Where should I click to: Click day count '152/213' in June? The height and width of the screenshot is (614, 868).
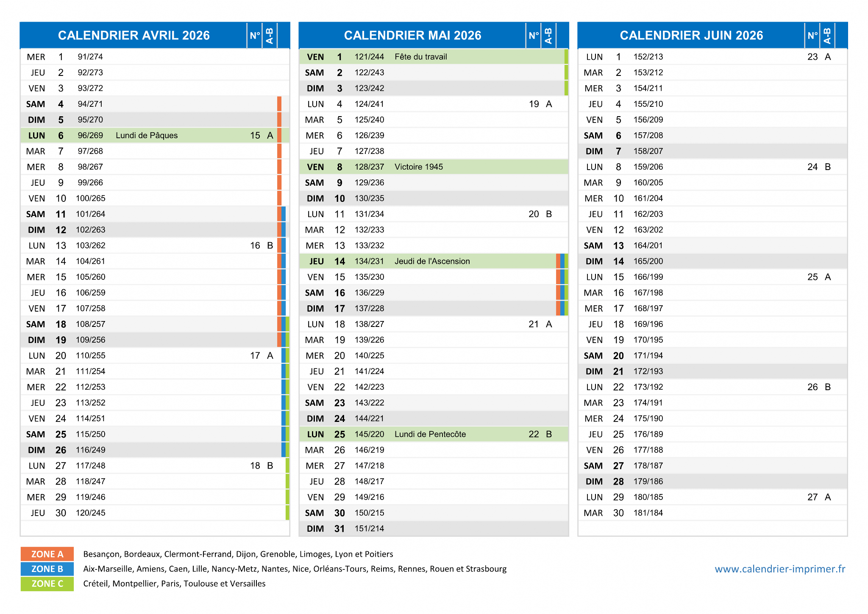(648, 57)
